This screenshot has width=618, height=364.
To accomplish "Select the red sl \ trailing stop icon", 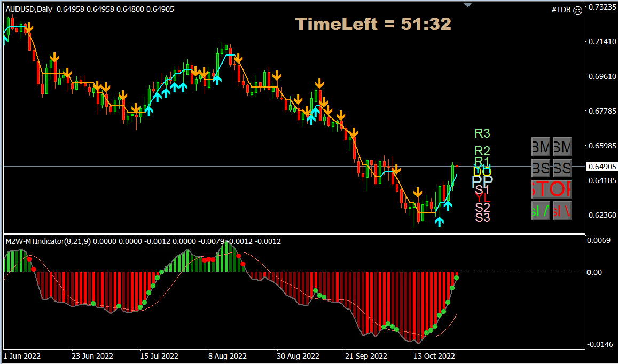I will (x=561, y=210).
